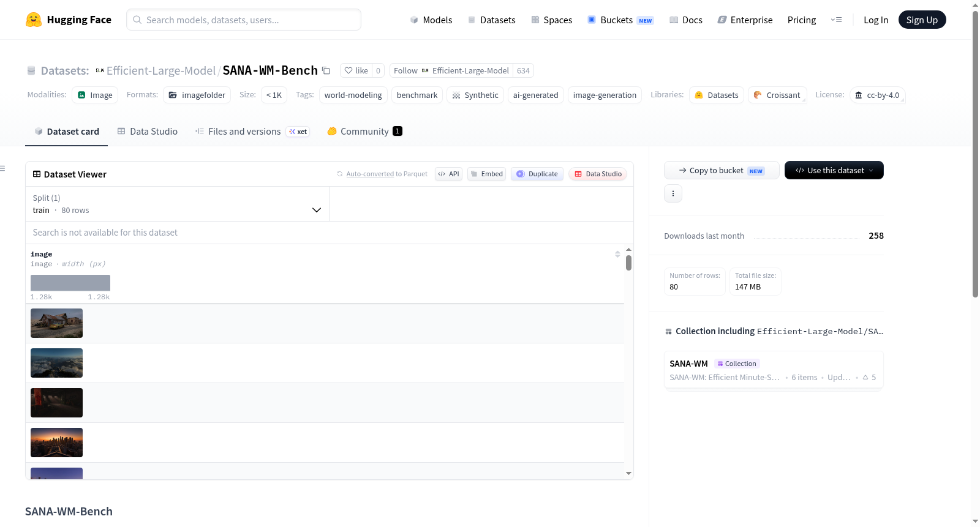Viewport: 980px width, 527px height.
Task: Open the clouds aerial view thumbnail
Action: [56, 363]
